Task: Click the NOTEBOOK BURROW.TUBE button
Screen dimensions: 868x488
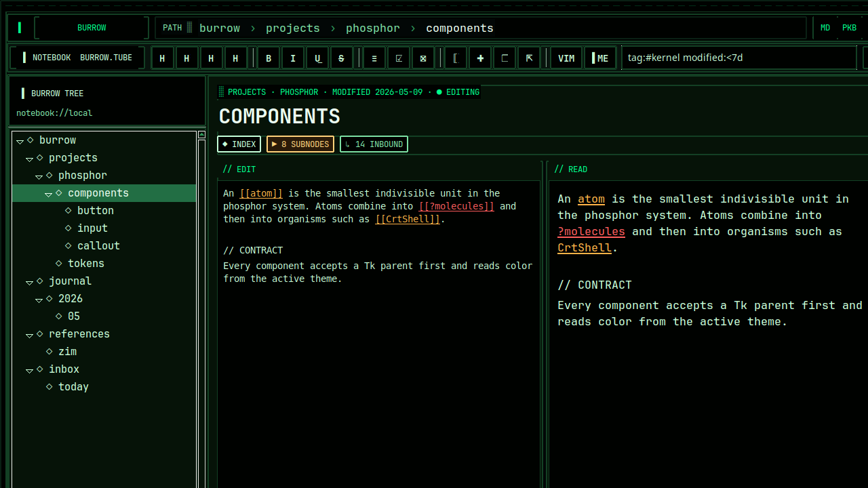Action: tap(77, 58)
